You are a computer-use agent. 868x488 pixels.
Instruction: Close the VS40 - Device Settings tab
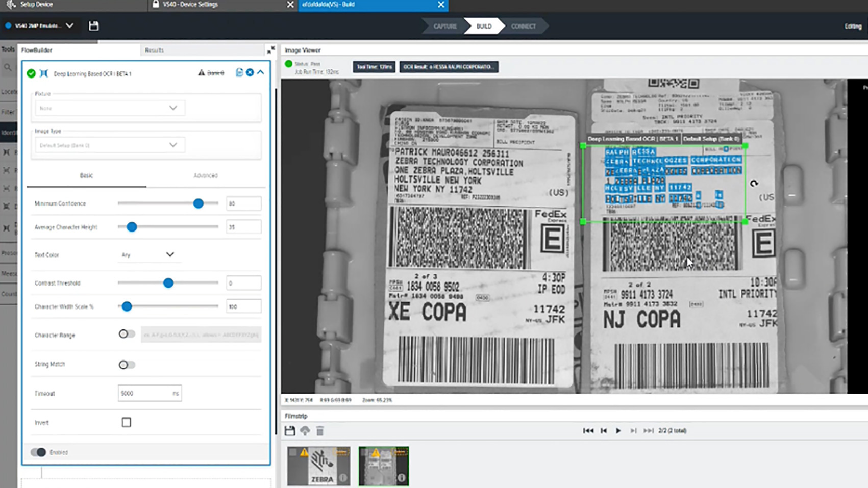click(290, 4)
